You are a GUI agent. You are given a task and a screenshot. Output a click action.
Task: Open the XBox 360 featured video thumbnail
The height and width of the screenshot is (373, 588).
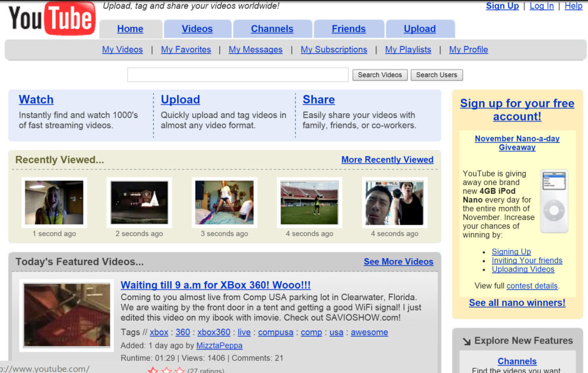[67, 315]
